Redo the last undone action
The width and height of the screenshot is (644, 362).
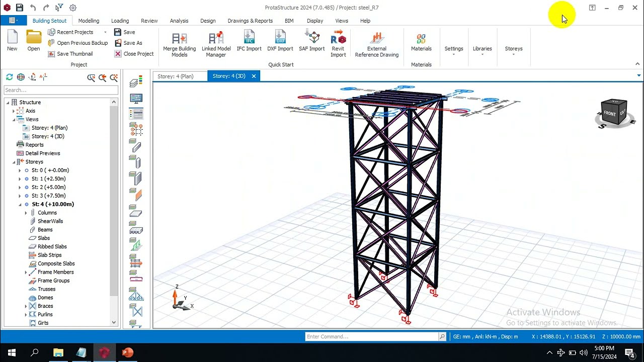pos(46,8)
